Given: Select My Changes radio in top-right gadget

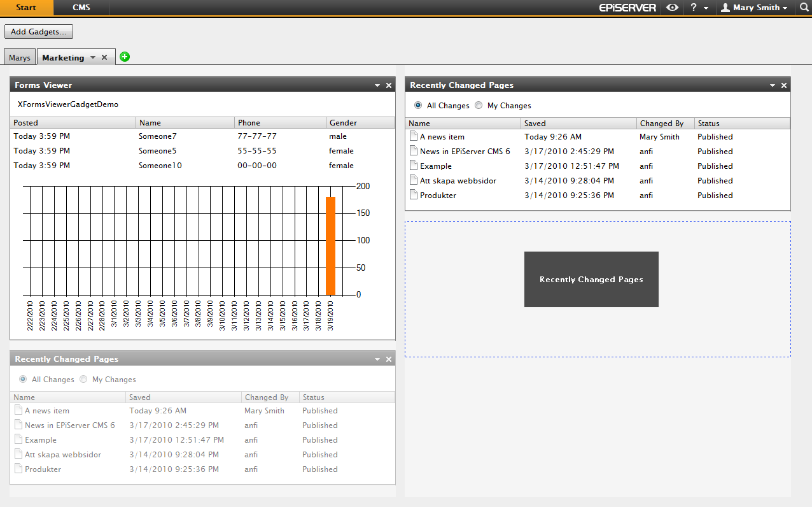Looking at the screenshot, I should point(479,106).
